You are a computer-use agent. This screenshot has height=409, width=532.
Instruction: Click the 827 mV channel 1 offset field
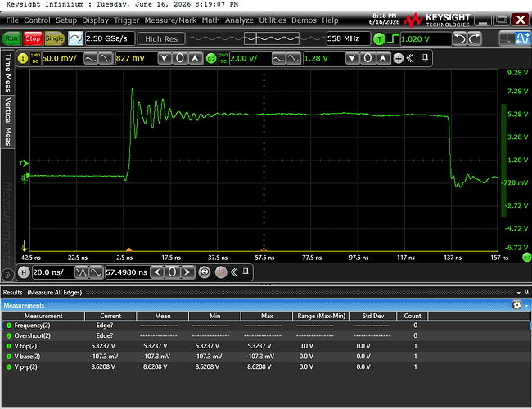point(136,58)
